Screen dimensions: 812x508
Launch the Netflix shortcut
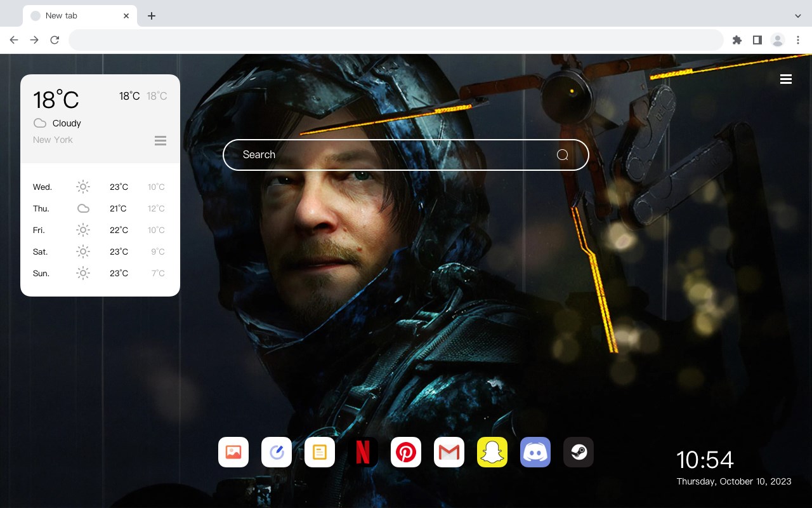click(363, 452)
